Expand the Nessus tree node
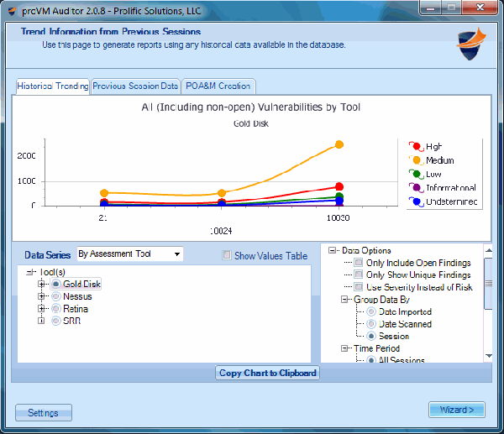 [x=41, y=296]
